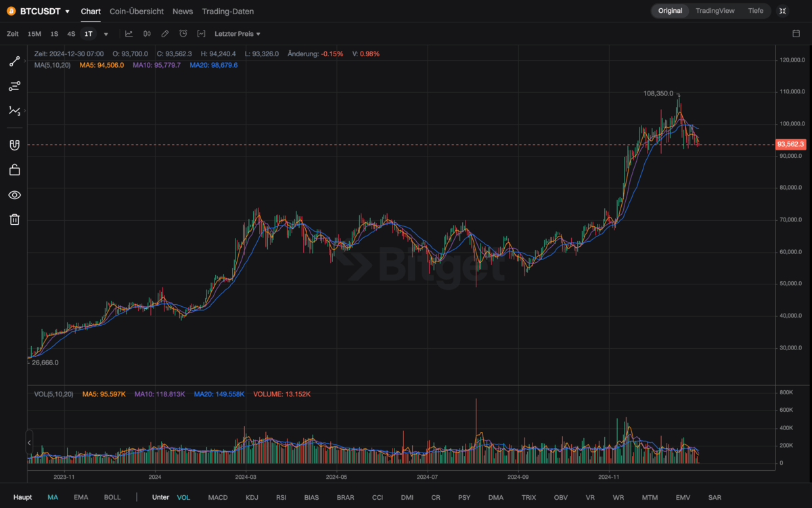Viewport: 812px width, 508px height.
Task: Open the Letzter Preis dropdown
Action: (x=238, y=34)
